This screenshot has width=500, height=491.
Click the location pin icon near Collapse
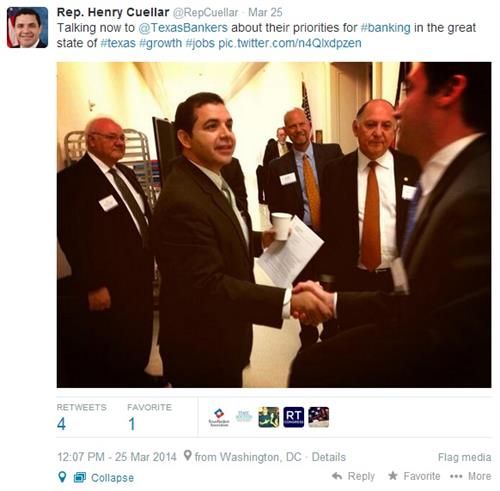[x=62, y=477]
